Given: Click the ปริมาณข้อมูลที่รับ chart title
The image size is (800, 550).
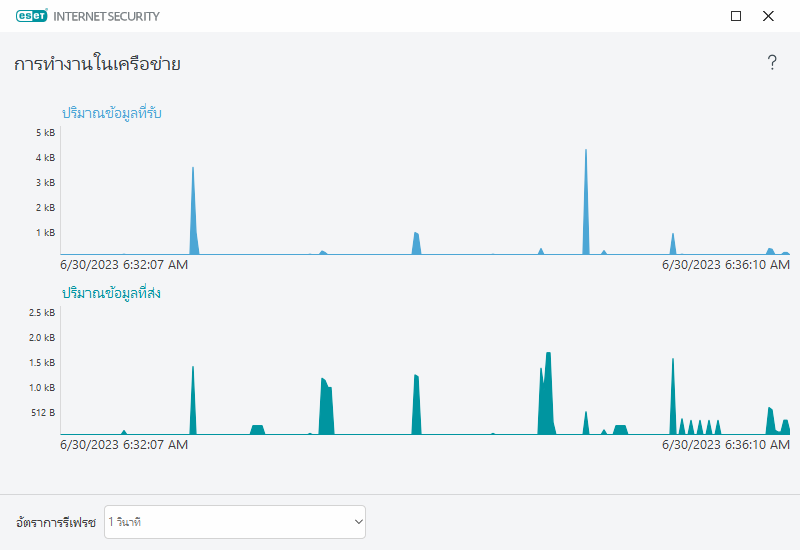Looking at the screenshot, I should tap(112, 113).
